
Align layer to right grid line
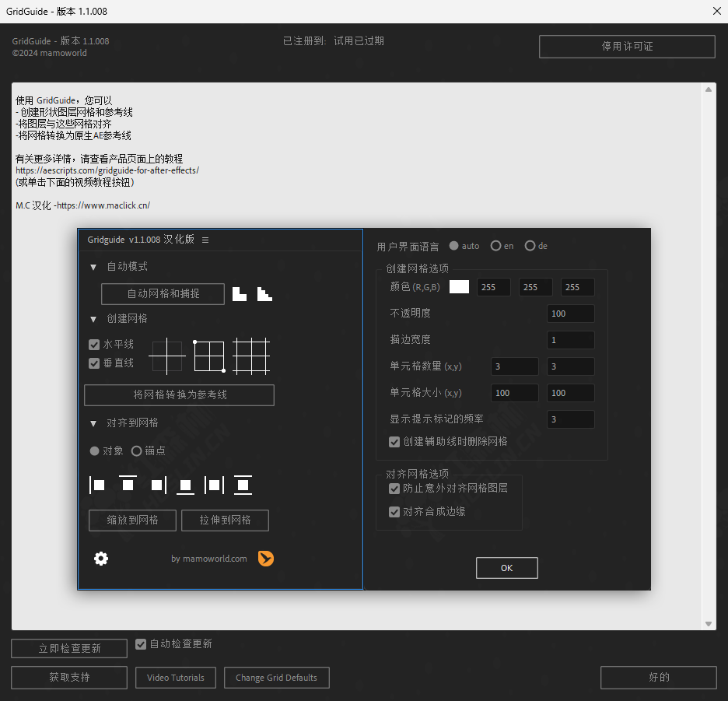159,485
